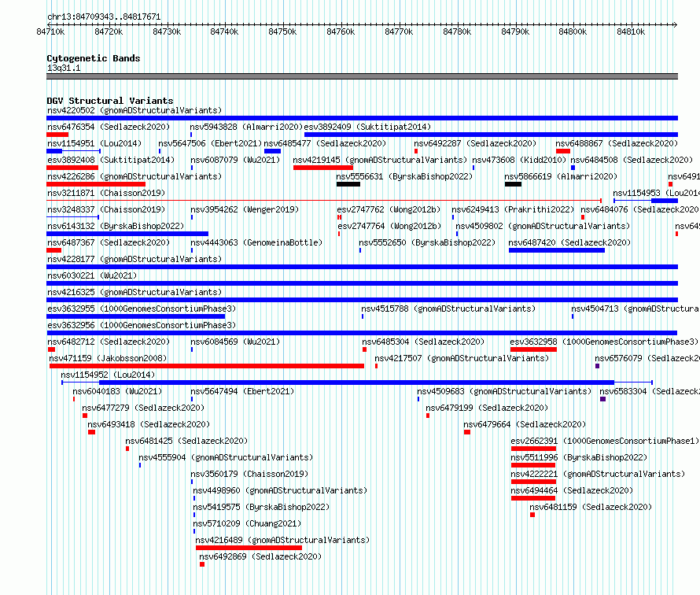700x595 pixels.
Task: Click nsv4216325 gnomAD variant label
Action: [x=134, y=292]
